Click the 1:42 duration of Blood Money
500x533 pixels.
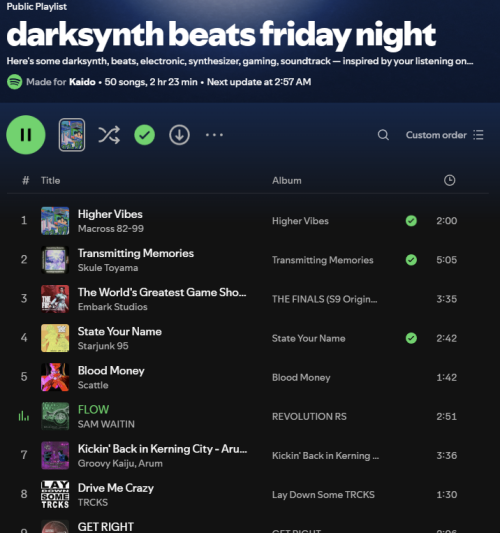tap(447, 377)
